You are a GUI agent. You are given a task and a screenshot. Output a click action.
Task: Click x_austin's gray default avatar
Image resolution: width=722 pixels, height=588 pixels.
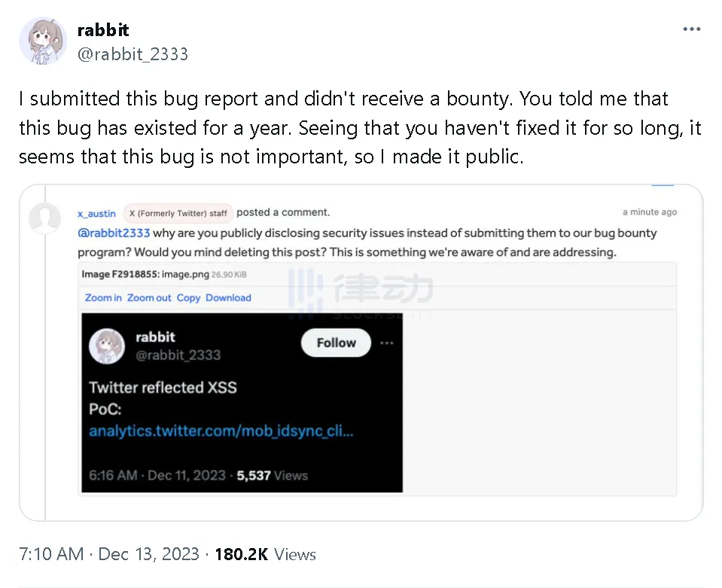point(44,218)
